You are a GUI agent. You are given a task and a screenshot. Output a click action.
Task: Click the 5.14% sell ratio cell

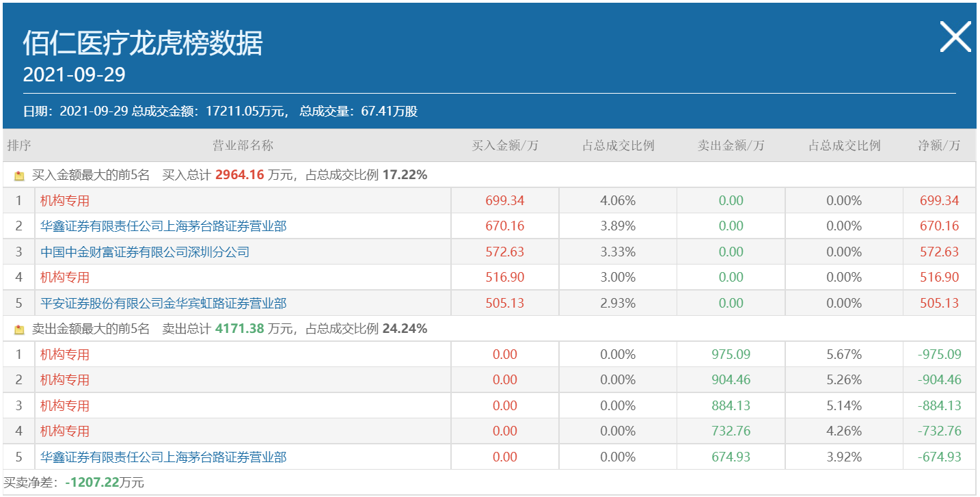pyautogui.click(x=844, y=406)
